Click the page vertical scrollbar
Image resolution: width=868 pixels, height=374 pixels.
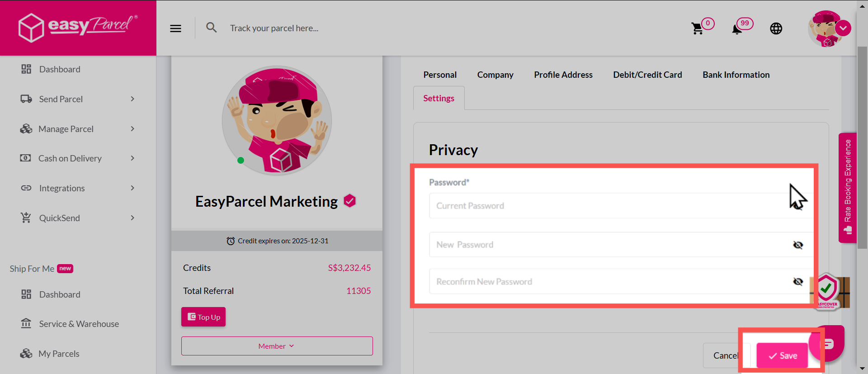click(862, 147)
